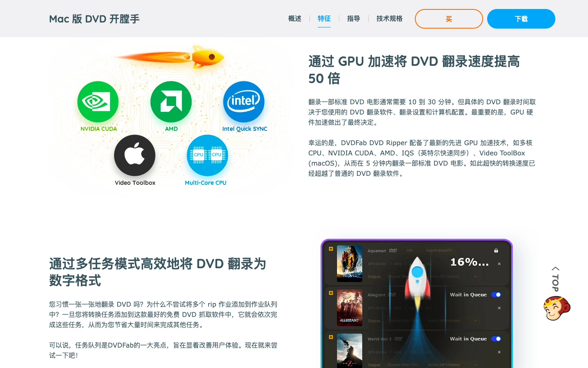Click the DVD logo next to World War Z

[x=399, y=339]
